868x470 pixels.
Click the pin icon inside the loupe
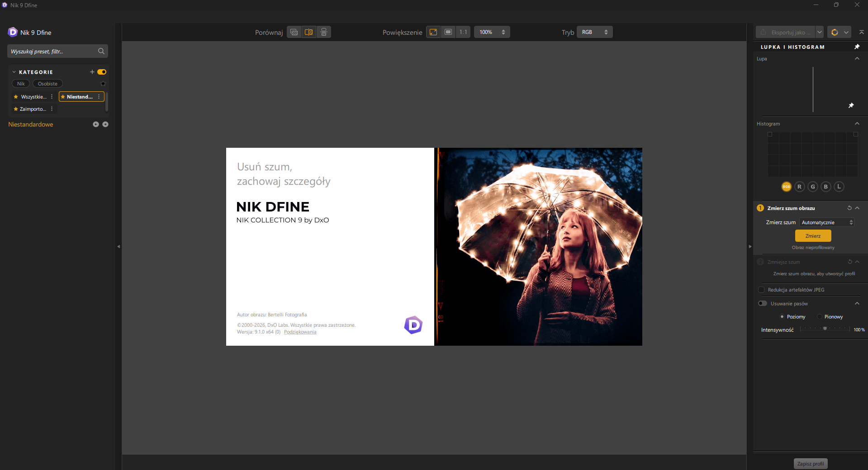point(851,105)
